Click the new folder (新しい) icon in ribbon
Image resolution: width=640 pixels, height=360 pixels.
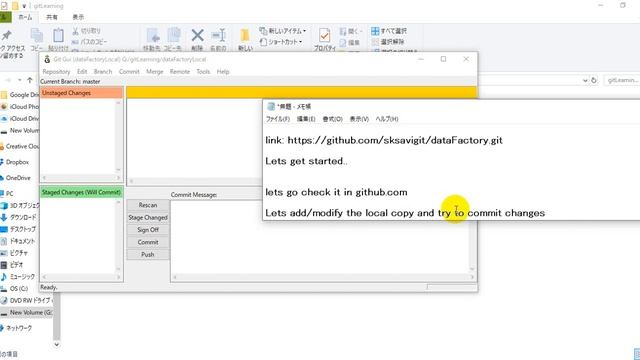pos(245,36)
